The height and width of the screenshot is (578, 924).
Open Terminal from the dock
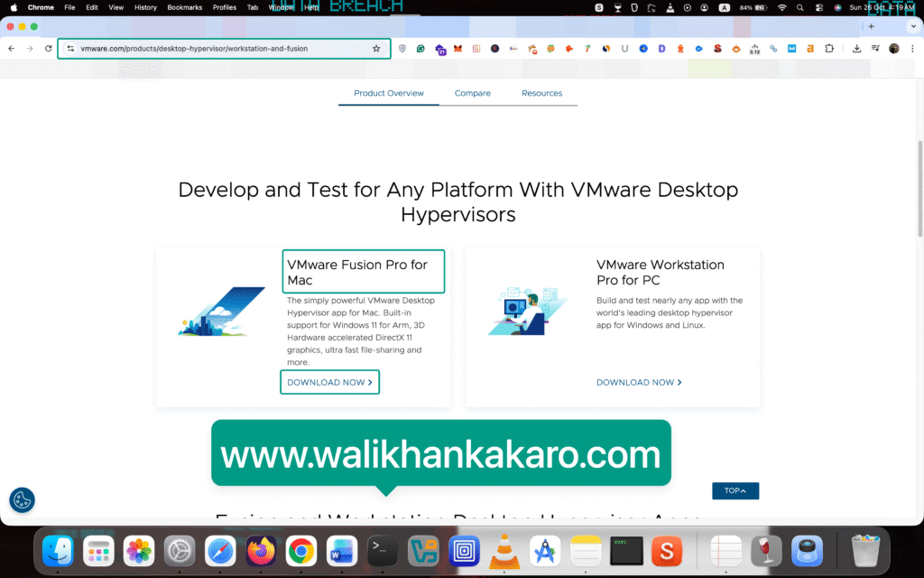coord(383,551)
